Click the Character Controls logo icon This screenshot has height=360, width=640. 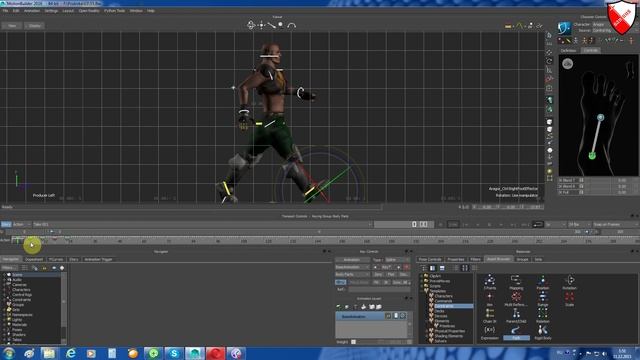click(564, 28)
